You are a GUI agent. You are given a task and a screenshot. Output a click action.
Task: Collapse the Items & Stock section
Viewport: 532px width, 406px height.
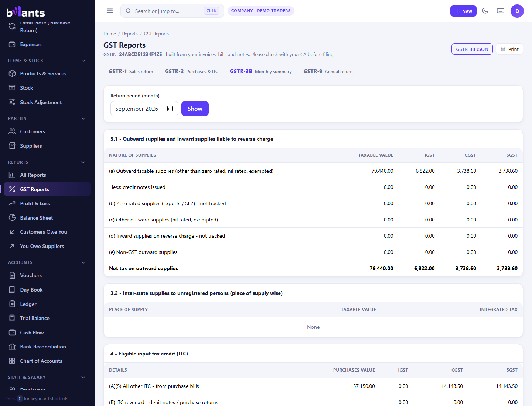click(x=83, y=61)
